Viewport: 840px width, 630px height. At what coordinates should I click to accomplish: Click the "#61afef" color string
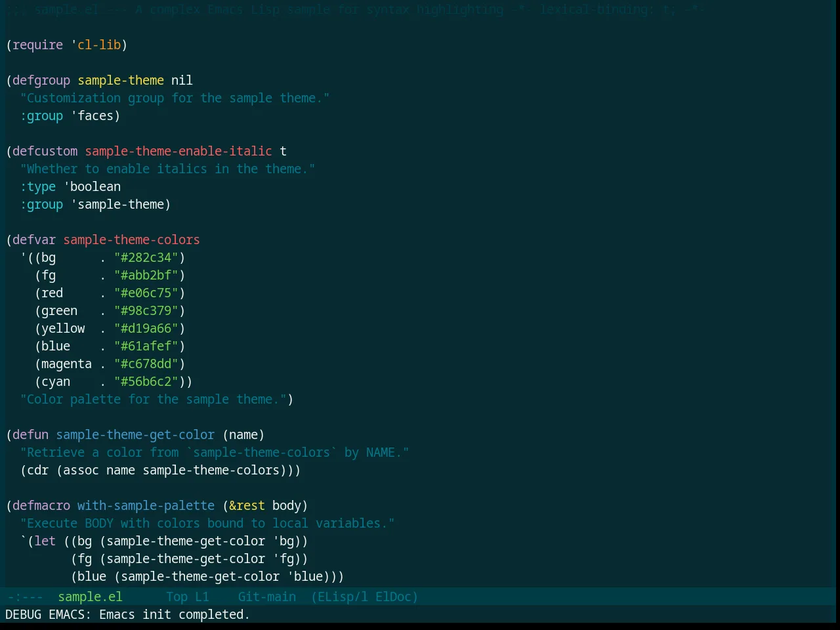(x=146, y=346)
